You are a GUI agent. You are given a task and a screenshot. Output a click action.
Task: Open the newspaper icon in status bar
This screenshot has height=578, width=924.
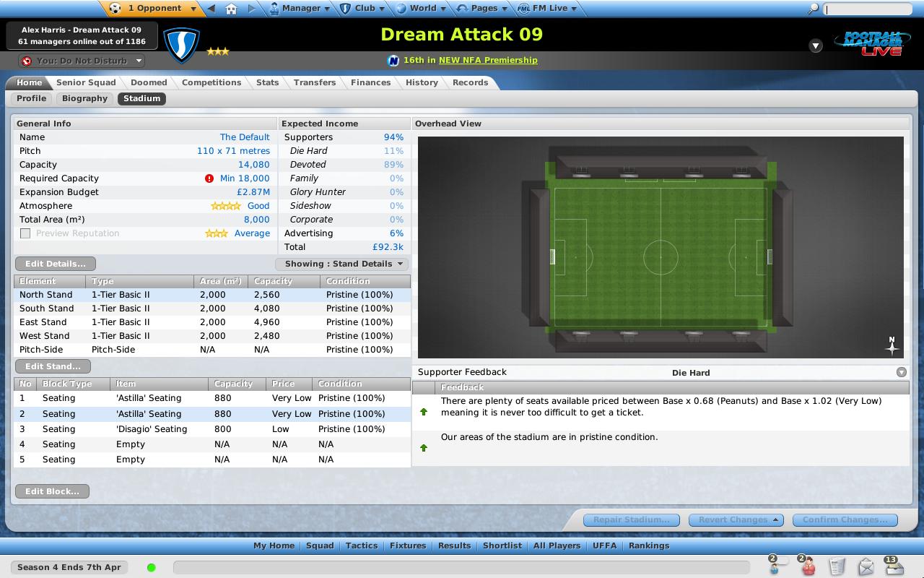(x=837, y=566)
